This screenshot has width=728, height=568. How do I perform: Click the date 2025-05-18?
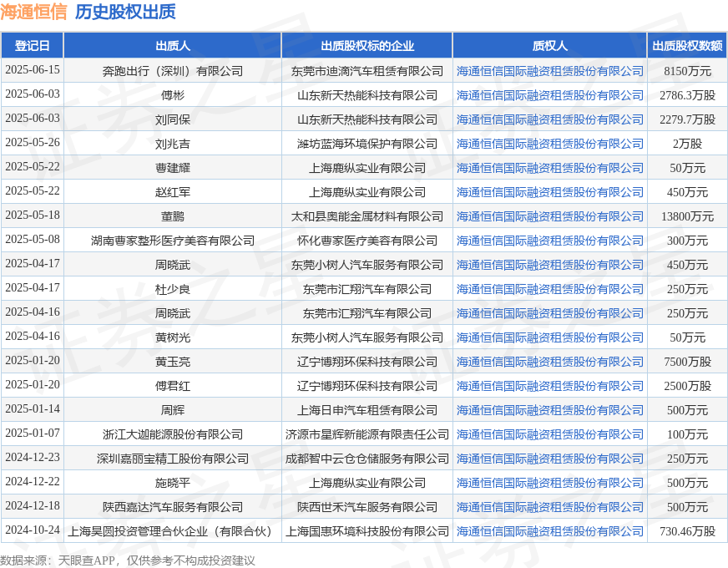point(33,215)
